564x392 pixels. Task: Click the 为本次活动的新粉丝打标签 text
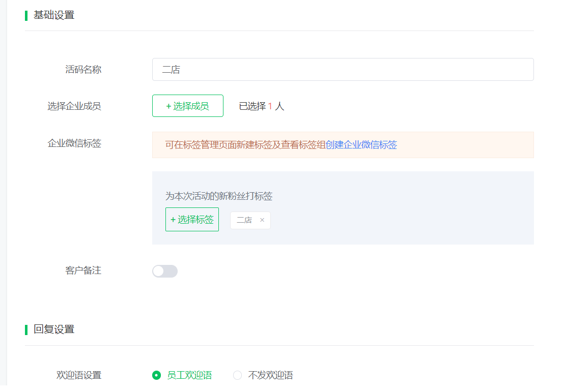click(x=219, y=196)
